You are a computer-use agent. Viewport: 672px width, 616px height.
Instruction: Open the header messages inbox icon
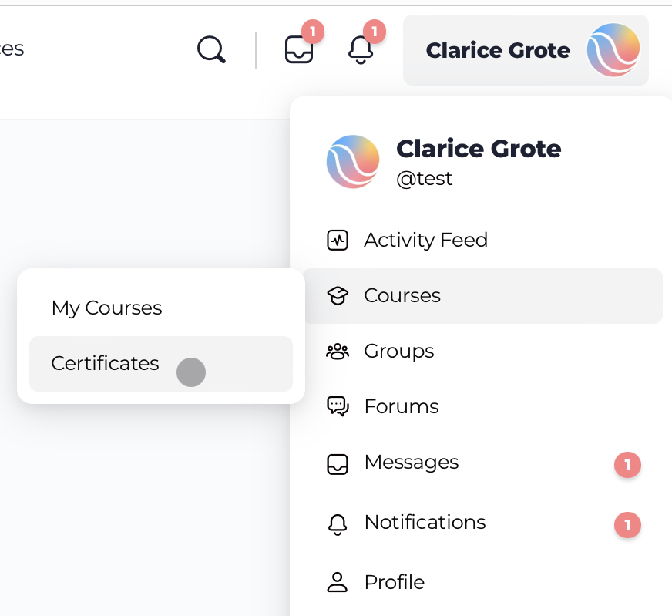click(299, 49)
